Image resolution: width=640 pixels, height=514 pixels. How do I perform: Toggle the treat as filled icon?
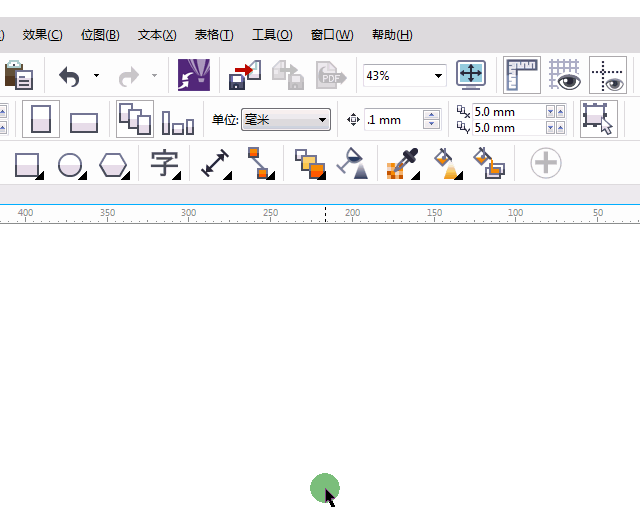point(598,119)
